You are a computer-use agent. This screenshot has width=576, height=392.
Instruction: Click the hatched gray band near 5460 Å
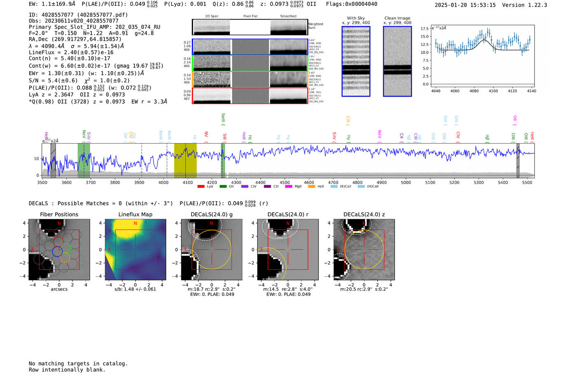[x=518, y=160]
